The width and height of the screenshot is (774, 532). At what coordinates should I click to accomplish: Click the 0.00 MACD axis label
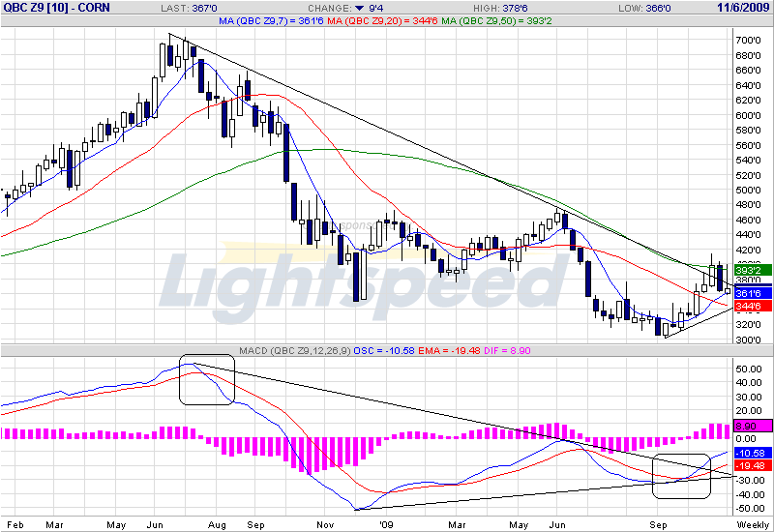coord(745,439)
